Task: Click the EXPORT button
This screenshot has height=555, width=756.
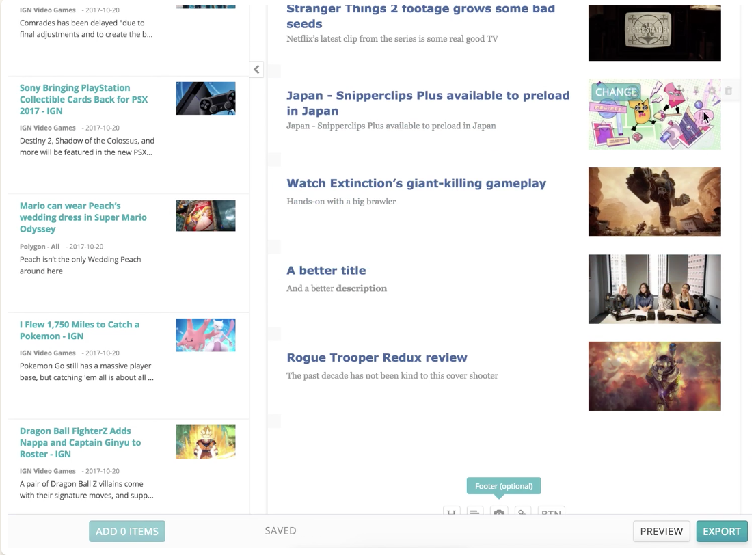Action: 721,531
